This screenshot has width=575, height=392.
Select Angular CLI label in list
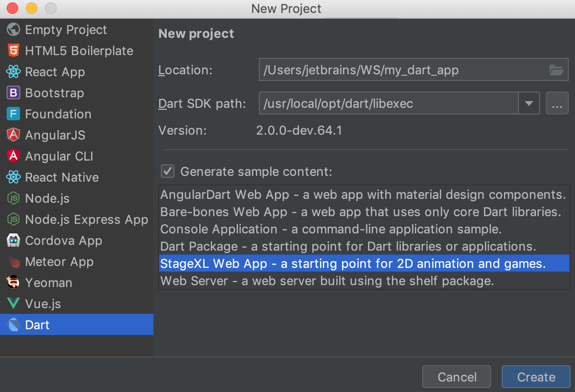pos(59,156)
